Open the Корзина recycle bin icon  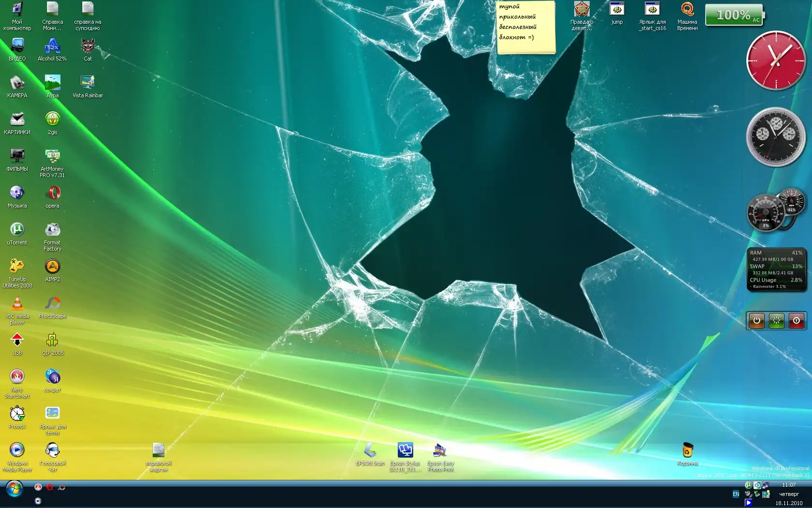click(687, 450)
